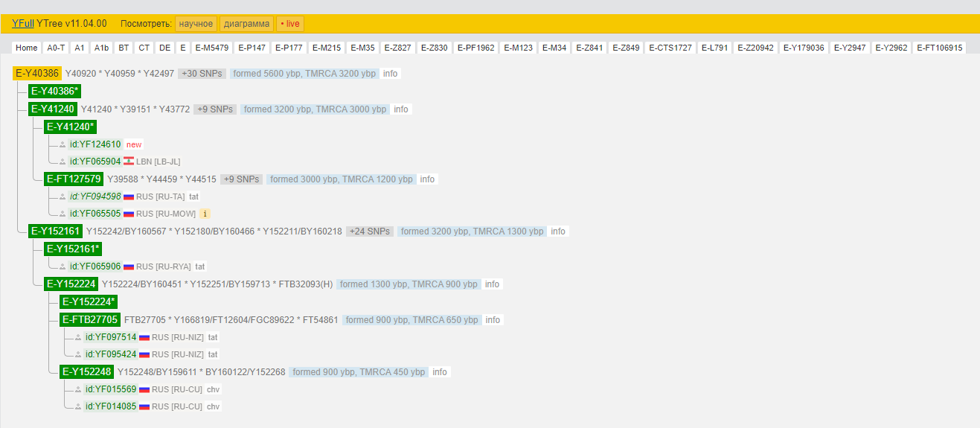The height and width of the screenshot is (428, 980).
Task: Open the E-Y41240* node
Action: (71, 127)
